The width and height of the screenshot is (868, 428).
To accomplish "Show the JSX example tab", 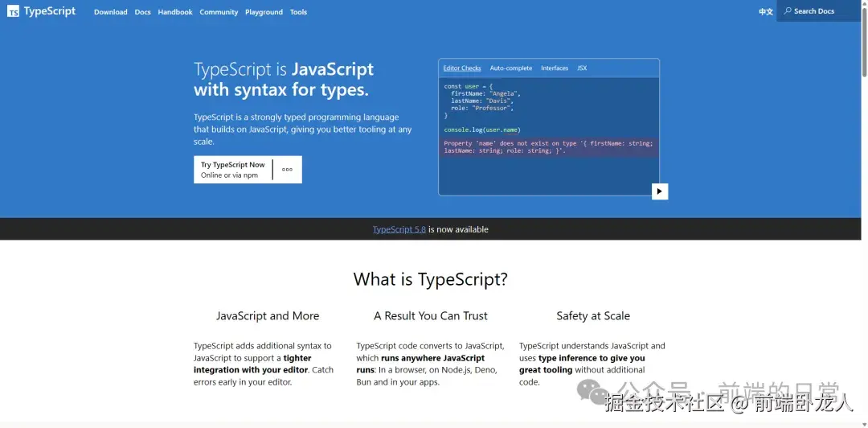I will [x=582, y=68].
